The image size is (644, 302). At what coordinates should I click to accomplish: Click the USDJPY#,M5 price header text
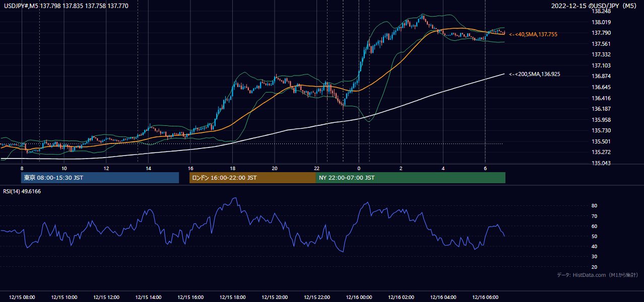[67, 6]
